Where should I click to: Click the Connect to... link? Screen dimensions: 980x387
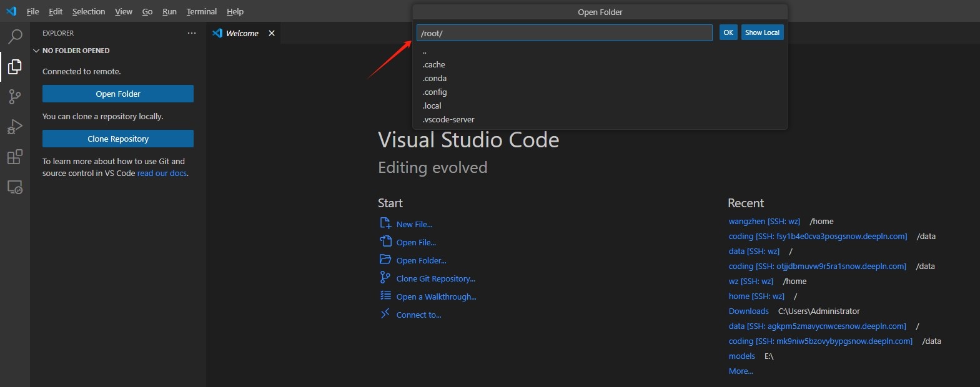419,315
